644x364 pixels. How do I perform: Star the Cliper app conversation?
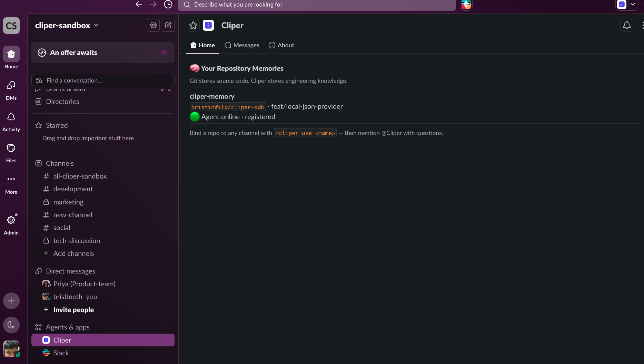(x=193, y=25)
